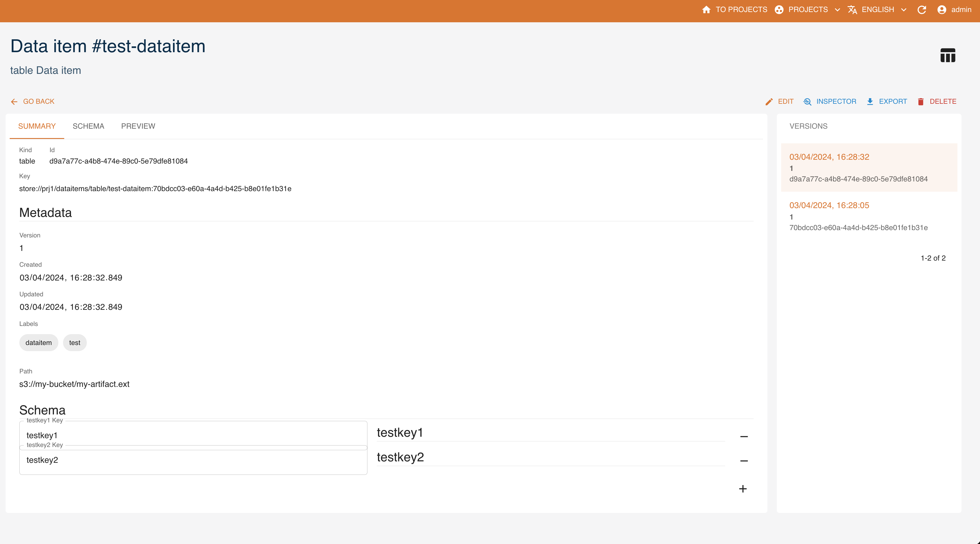The height and width of the screenshot is (544, 980).
Task: Click the Export download icon
Action: 870,101
